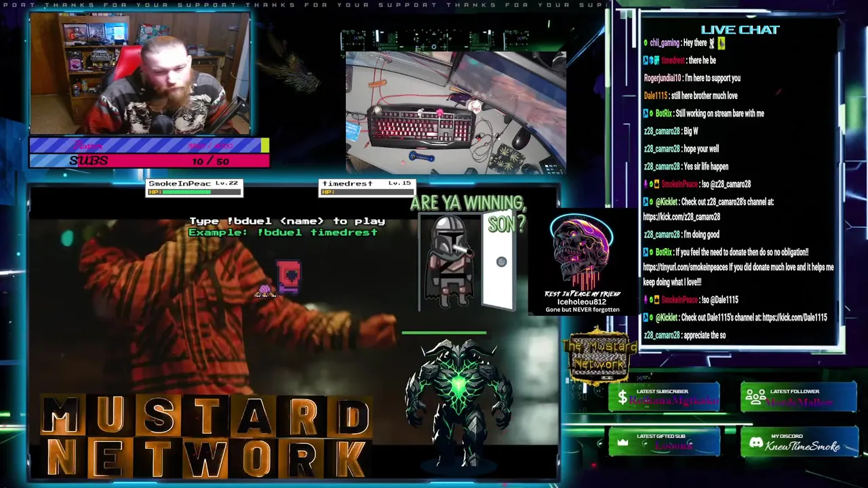This screenshot has width=868, height=488.
Task: Click the dollar sign icon in Latest Subscriber
Action: tap(622, 398)
